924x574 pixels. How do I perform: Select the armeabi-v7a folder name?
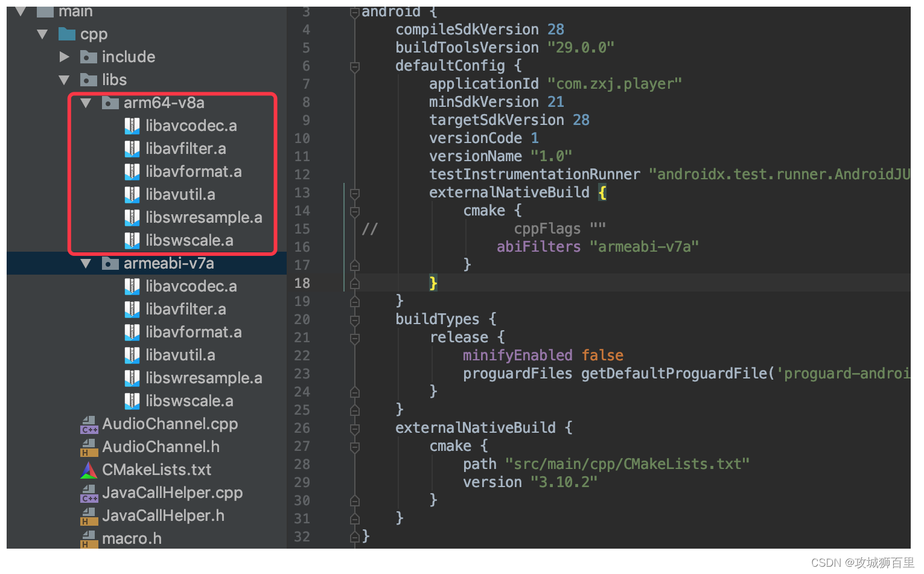tap(169, 263)
